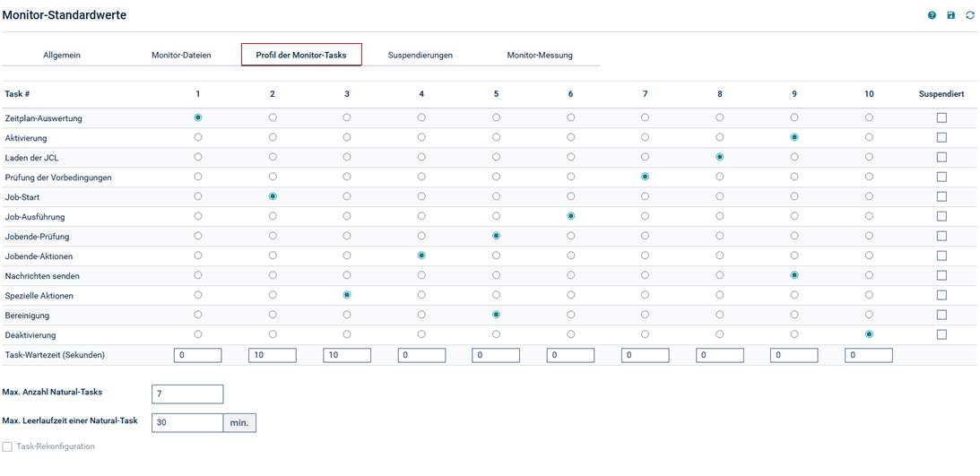Tick Suspendiert for Jobende-Prüfung

click(941, 236)
